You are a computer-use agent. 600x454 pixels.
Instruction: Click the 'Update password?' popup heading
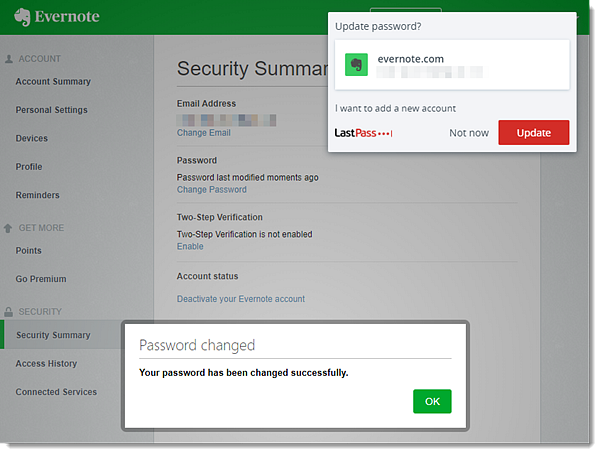[378, 26]
